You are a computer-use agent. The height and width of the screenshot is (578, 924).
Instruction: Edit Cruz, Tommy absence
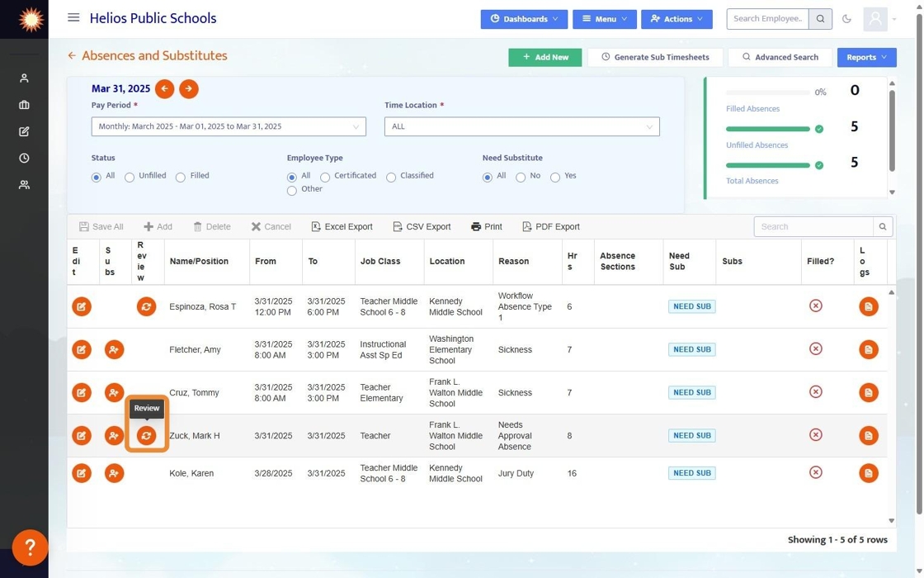point(82,393)
